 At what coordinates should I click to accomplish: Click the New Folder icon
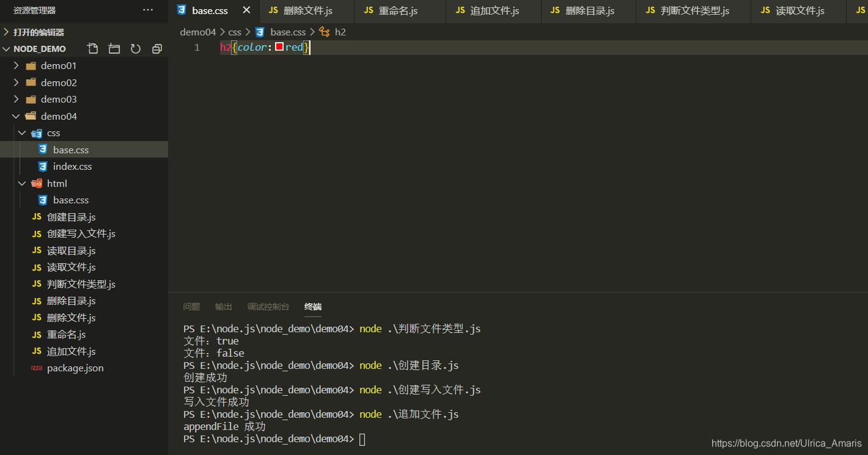point(114,49)
